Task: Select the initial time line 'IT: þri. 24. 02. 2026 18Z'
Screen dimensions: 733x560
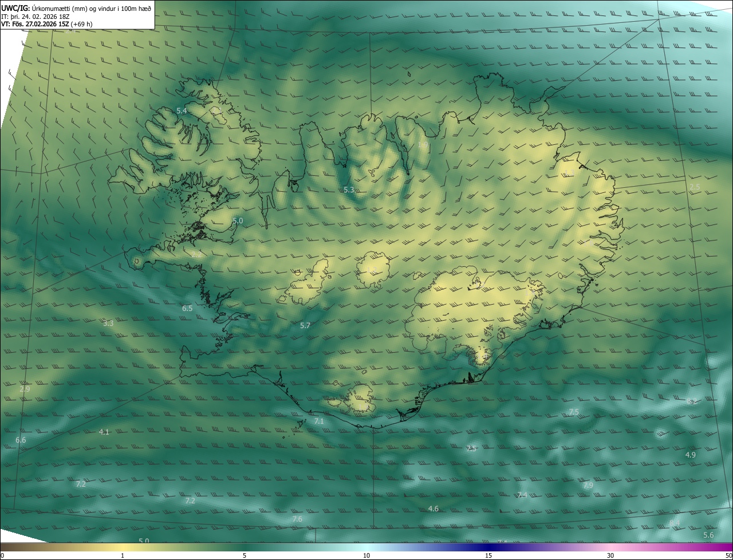Action: 36,17
